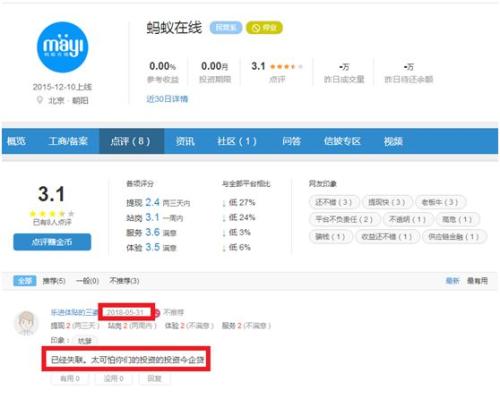Click the location pin icon beside 北京
This screenshot has height=407, width=500.
[x=40, y=100]
